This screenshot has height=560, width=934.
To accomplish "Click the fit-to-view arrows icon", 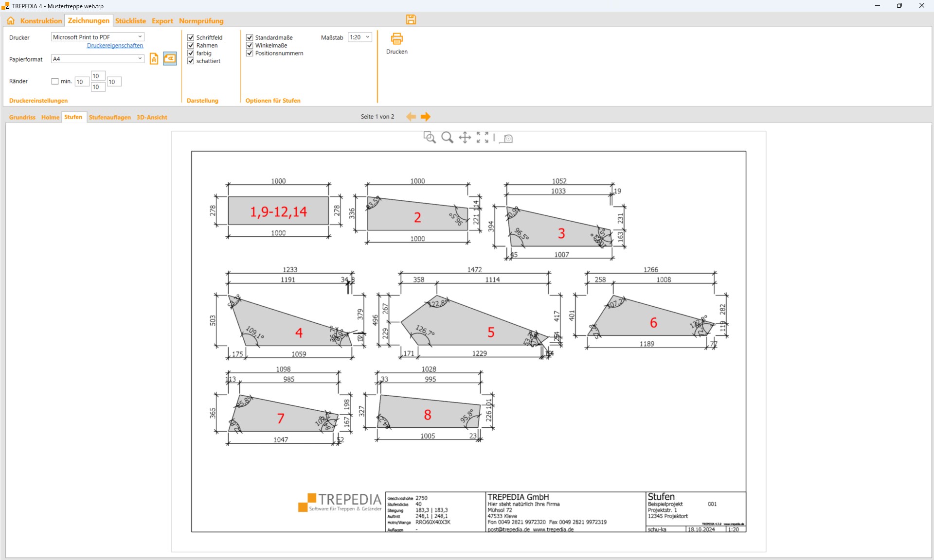I will (x=483, y=138).
